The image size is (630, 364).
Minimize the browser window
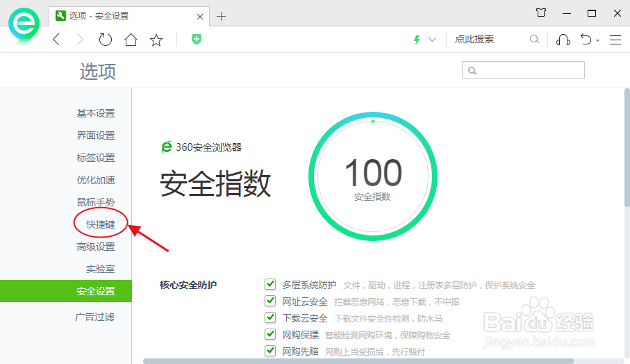pyautogui.click(x=567, y=13)
